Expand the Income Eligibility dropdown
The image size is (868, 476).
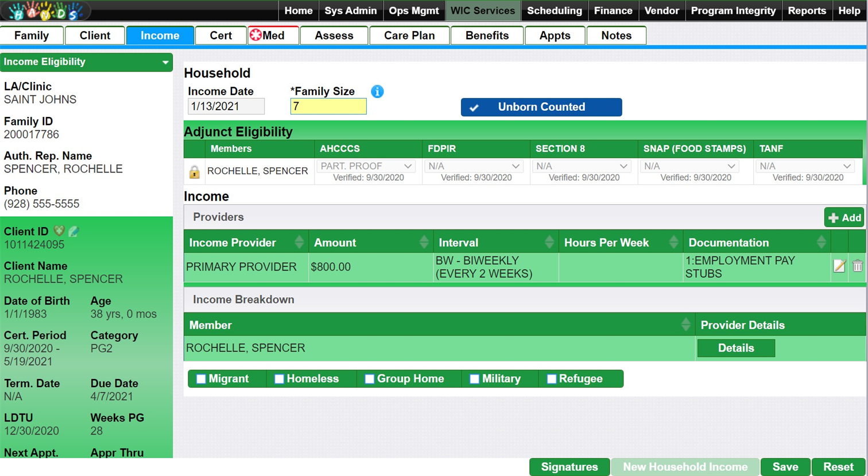coord(165,62)
